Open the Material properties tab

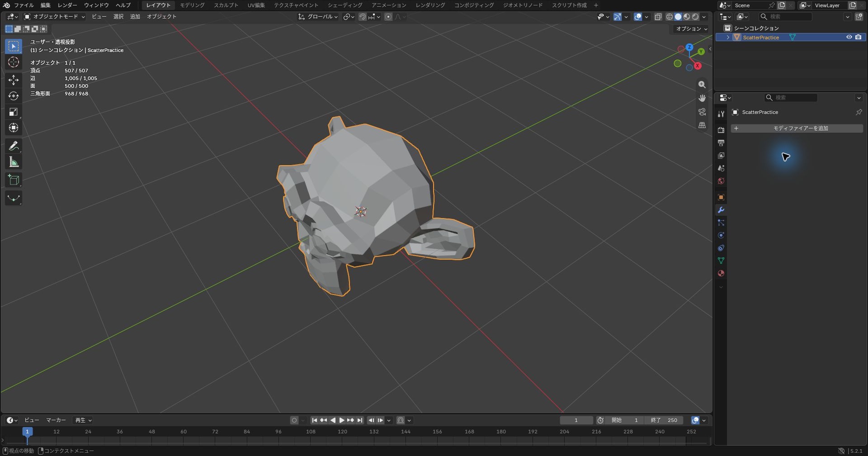(721, 273)
